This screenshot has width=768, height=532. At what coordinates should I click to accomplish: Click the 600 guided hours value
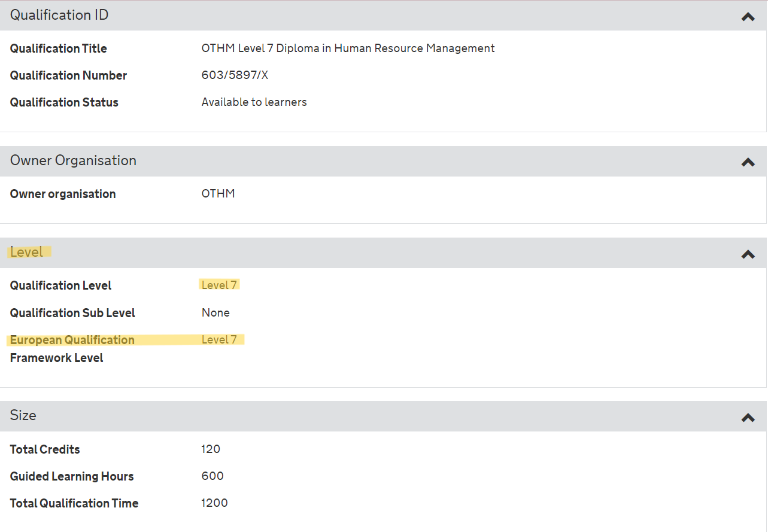point(213,476)
